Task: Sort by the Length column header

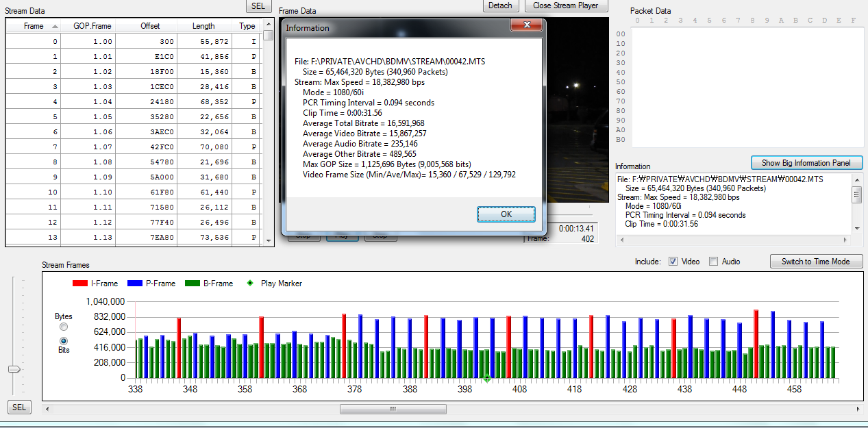Action: point(203,26)
